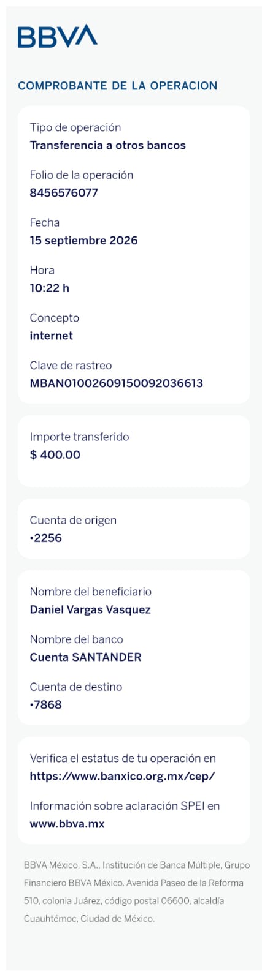Click the Información sobre aclaración SPEI text

[x=125, y=806]
